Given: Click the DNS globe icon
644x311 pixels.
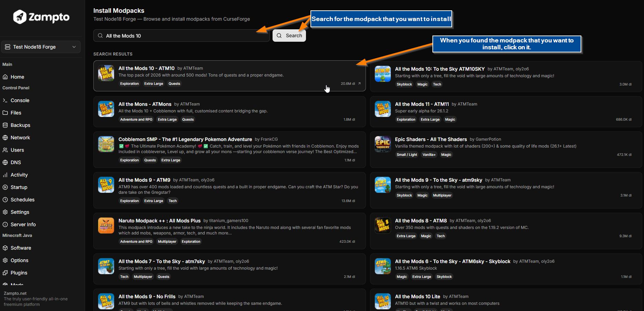Looking at the screenshot, I should point(5,162).
